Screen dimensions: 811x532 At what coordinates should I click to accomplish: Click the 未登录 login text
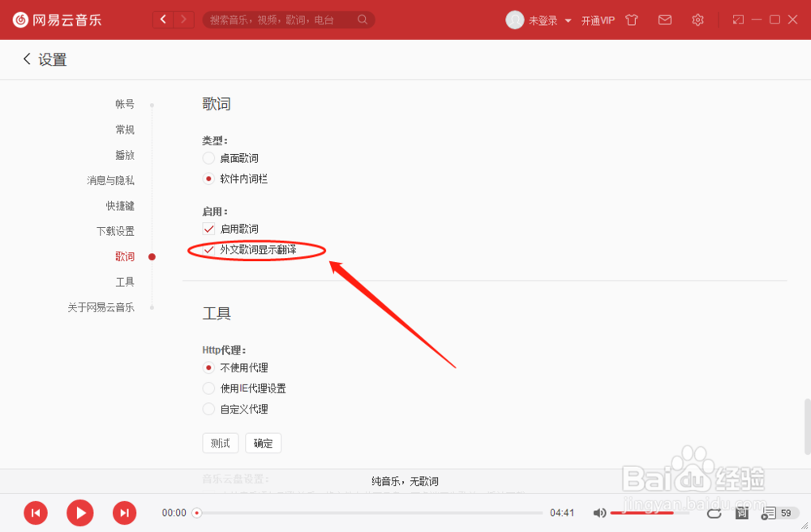[543, 21]
